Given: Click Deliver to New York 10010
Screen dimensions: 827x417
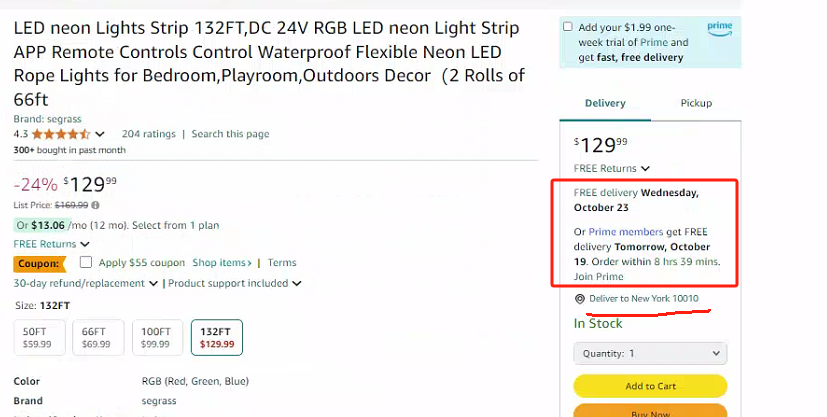Looking at the screenshot, I should (x=643, y=299).
